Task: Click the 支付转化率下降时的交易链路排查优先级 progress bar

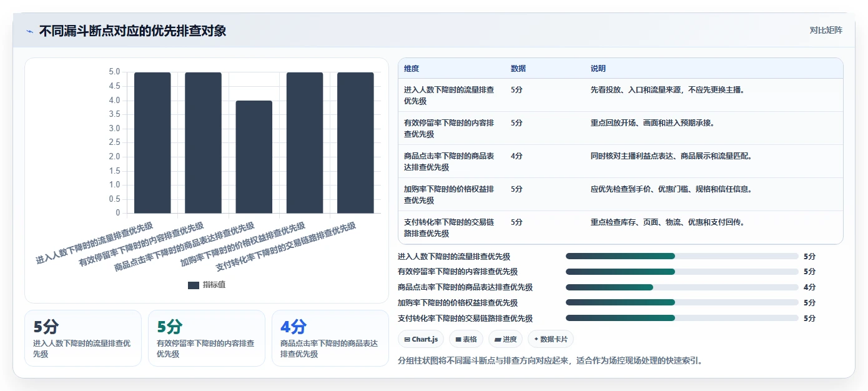Action: (x=682, y=318)
